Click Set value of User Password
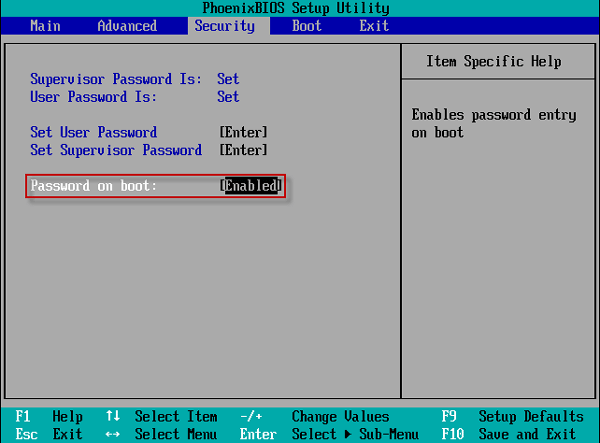The image size is (600, 443). pyautogui.click(x=228, y=97)
